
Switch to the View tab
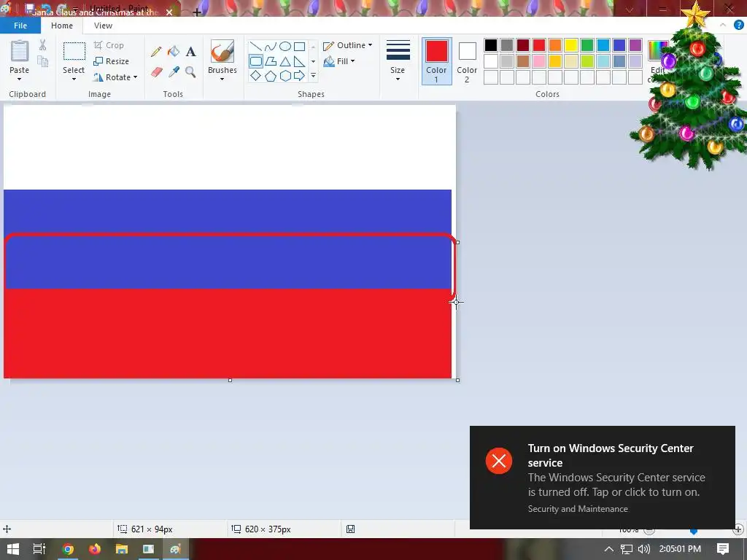click(103, 26)
